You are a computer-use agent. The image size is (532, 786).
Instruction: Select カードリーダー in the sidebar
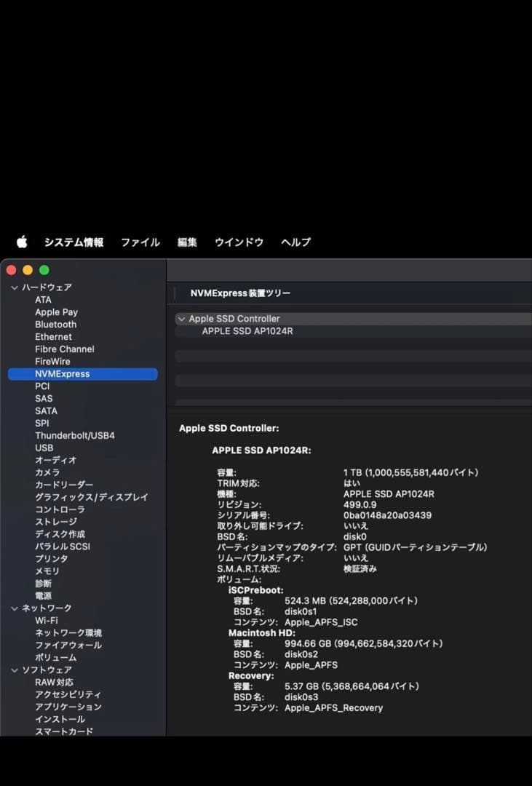(x=64, y=485)
